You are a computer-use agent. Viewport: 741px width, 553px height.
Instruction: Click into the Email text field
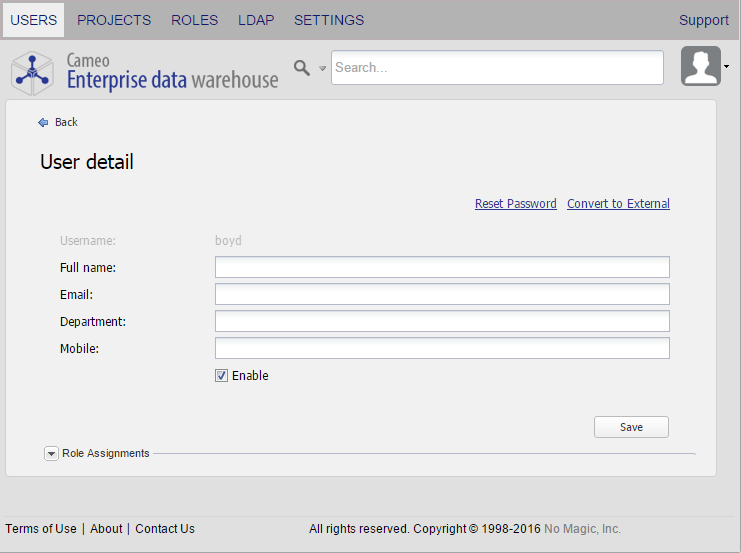click(442, 294)
